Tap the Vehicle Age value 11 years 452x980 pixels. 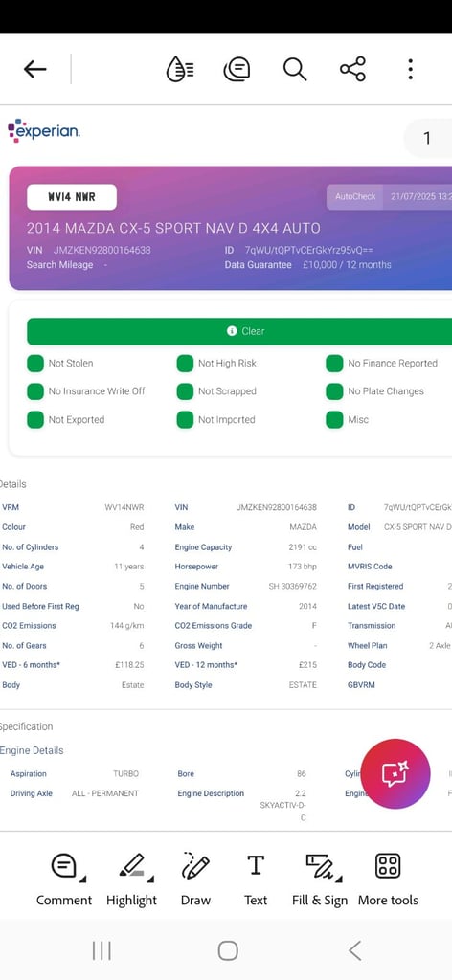click(x=128, y=567)
